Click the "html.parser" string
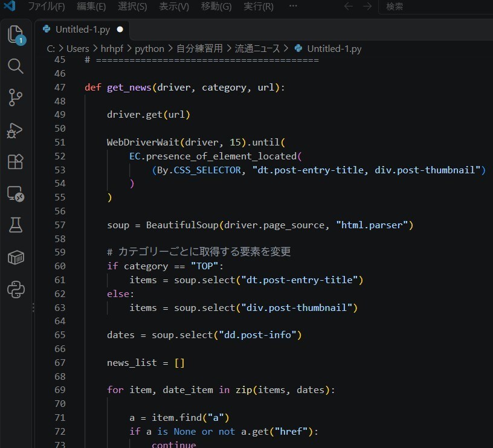Screen dimensions: 493x448 point(372,225)
